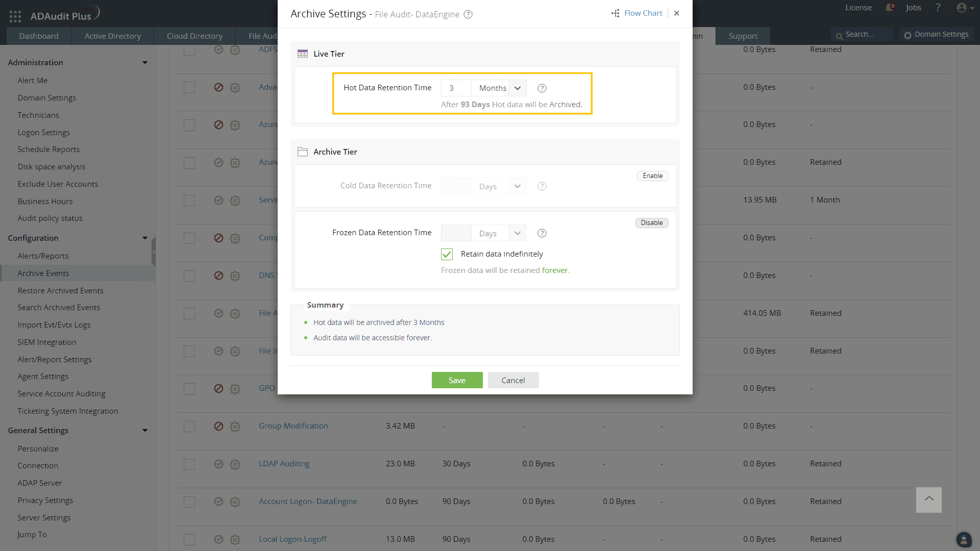Viewport: 980px width, 551px height.
Task: Click the scroll-to-top arrow button
Action: pos(928,499)
